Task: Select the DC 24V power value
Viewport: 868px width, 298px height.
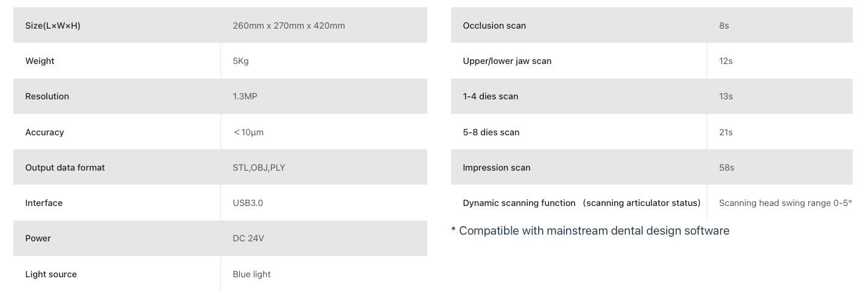Action: tap(248, 238)
